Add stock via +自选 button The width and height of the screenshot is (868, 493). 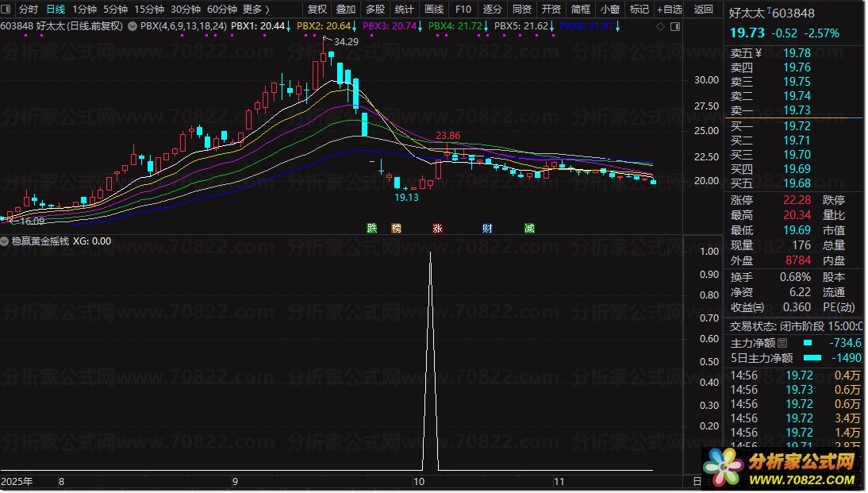pos(670,10)
